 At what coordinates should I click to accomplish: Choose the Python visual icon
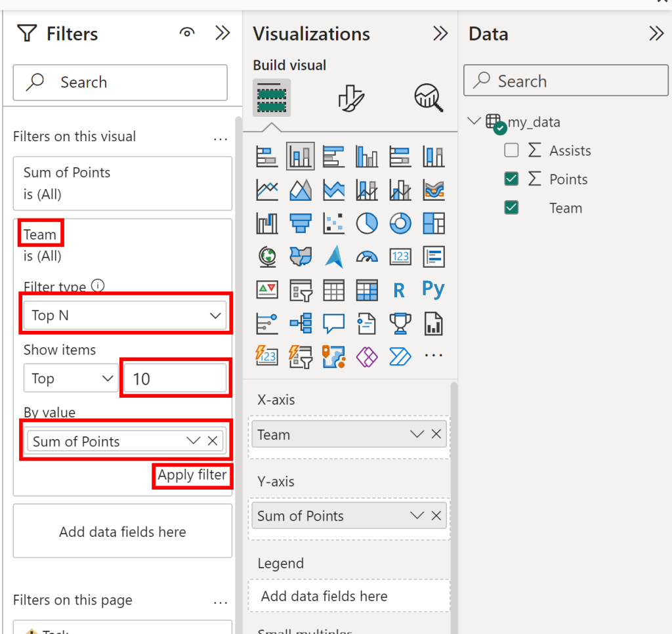[x=434, y=289]
